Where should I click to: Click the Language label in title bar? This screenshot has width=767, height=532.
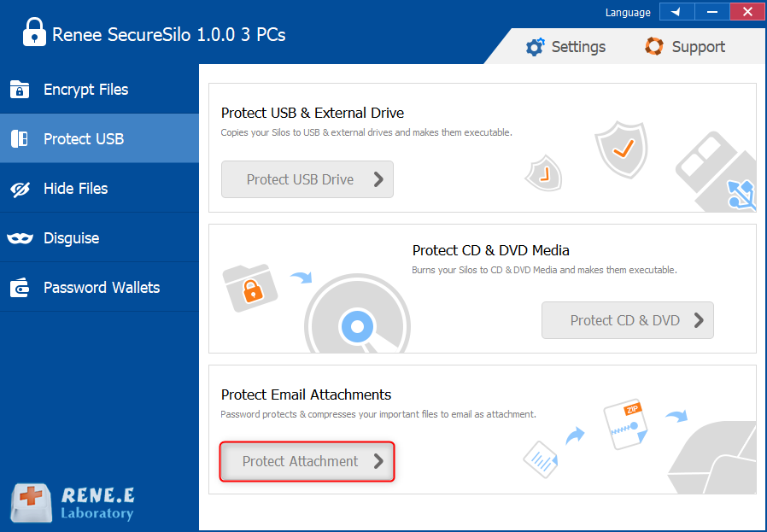tap(628, 13)
